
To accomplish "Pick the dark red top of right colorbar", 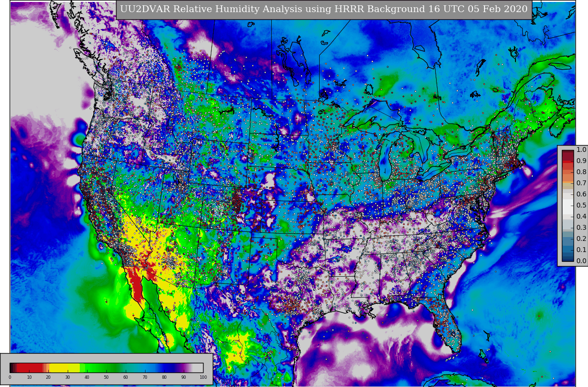I will click(568, 155).
